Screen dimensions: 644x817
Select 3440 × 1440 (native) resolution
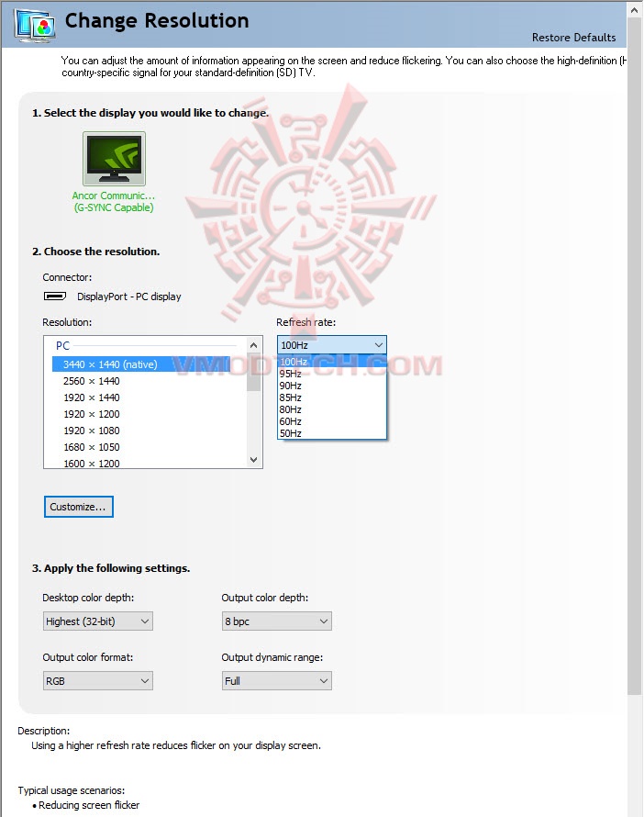coord(141,364)
